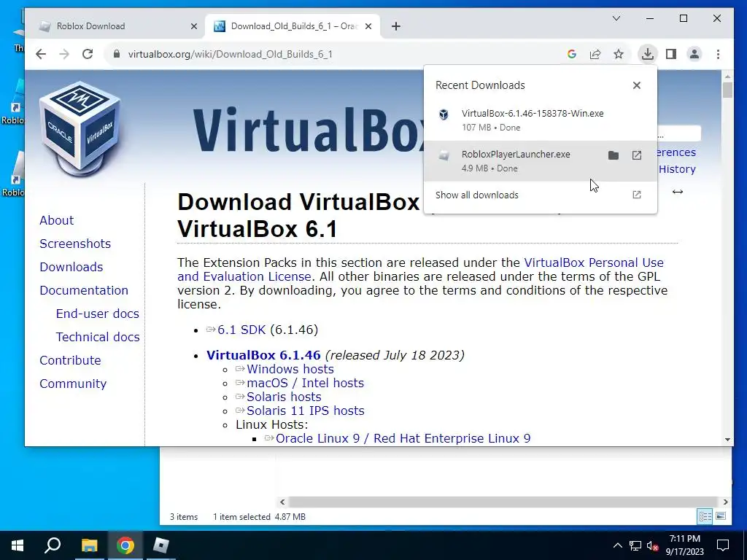Switch to the Roblox Download tab

(x=115, y=26)
